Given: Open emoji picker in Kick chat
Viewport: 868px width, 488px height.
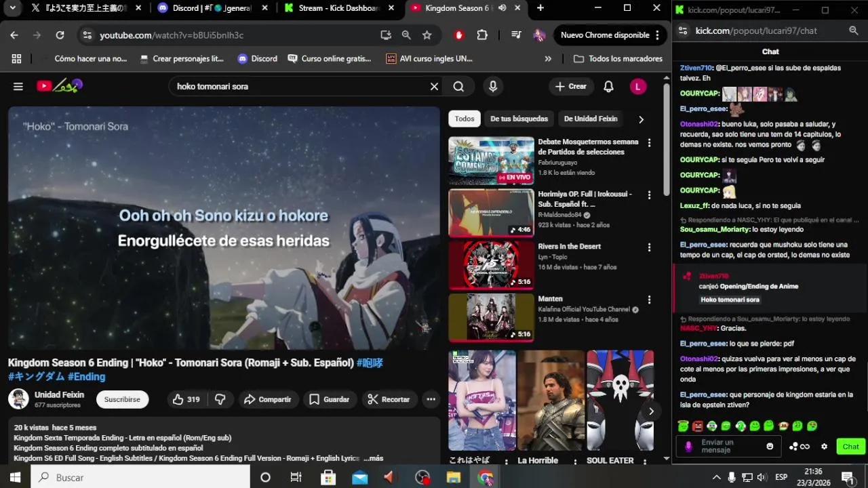Looking at the screenshot, I should 770,446.
